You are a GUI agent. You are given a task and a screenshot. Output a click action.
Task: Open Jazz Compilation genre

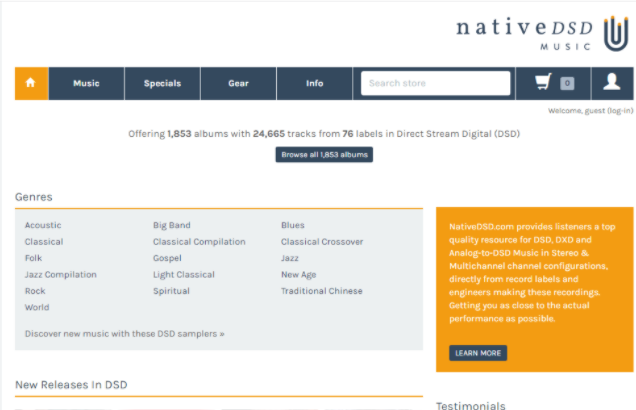60,275
